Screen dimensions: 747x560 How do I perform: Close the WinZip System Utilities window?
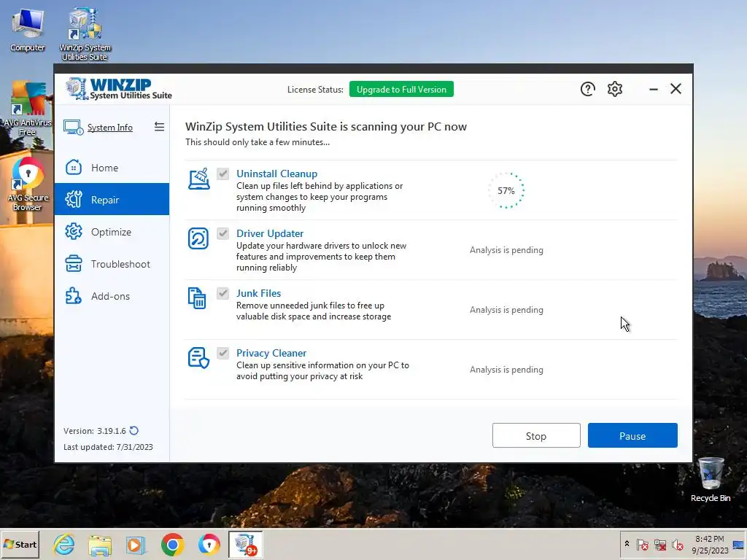click(676, 89)
